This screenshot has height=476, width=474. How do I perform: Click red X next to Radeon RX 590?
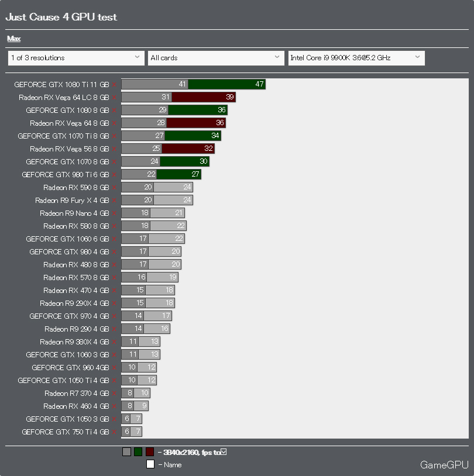(x=115, y=188)
